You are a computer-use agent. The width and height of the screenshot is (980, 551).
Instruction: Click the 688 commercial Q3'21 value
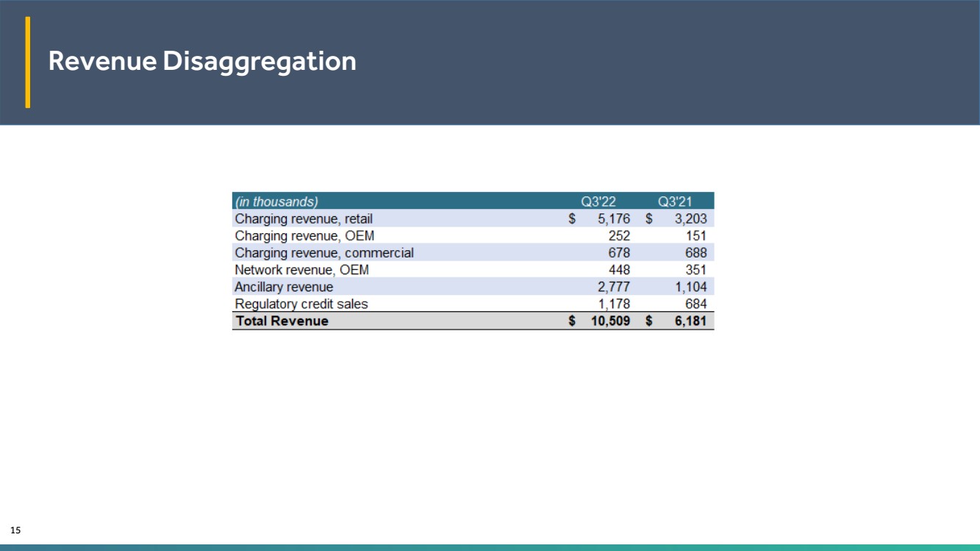click(695, 252)
